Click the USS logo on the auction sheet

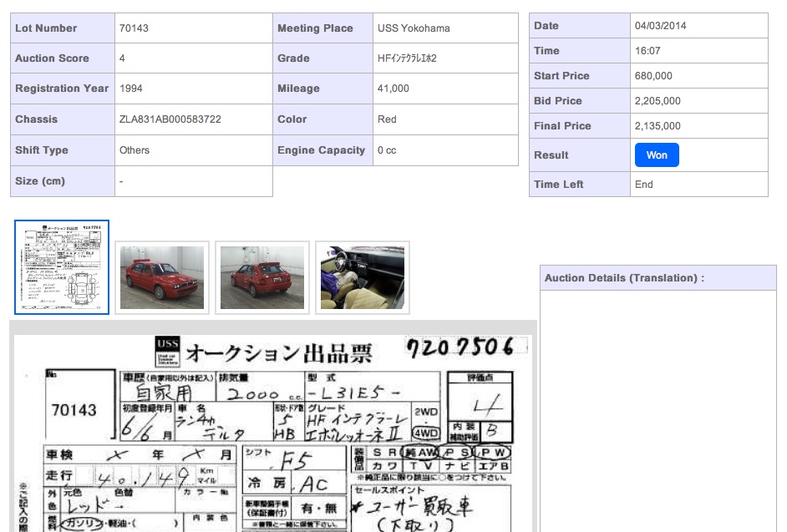167,351
